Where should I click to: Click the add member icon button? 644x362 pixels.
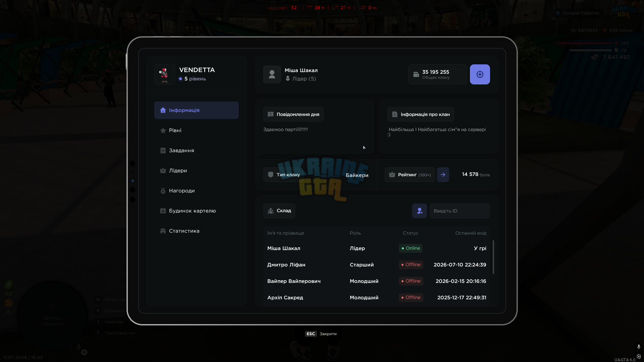pyautogui.click(x=420, y=211)
